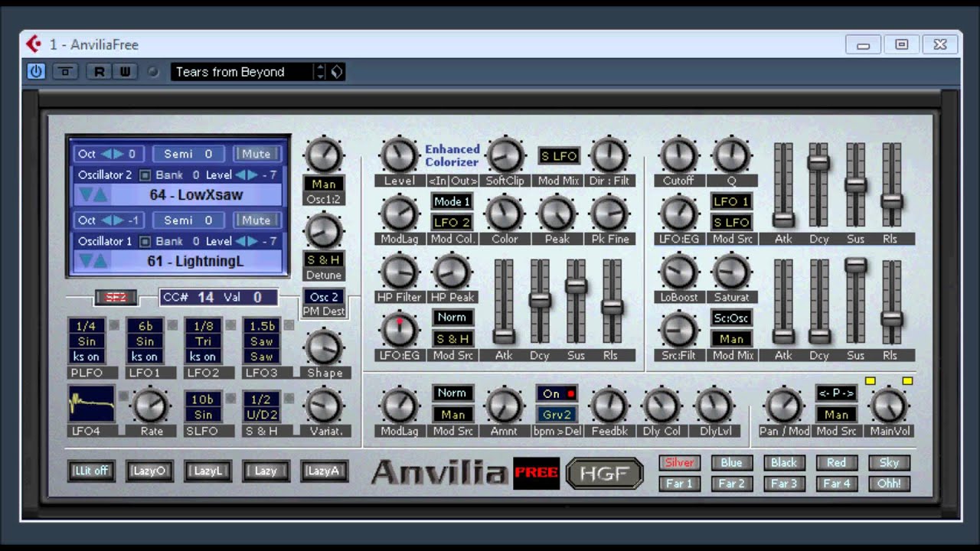Click the LazyL button
This screenshot has height=551, width=980.
207,471
